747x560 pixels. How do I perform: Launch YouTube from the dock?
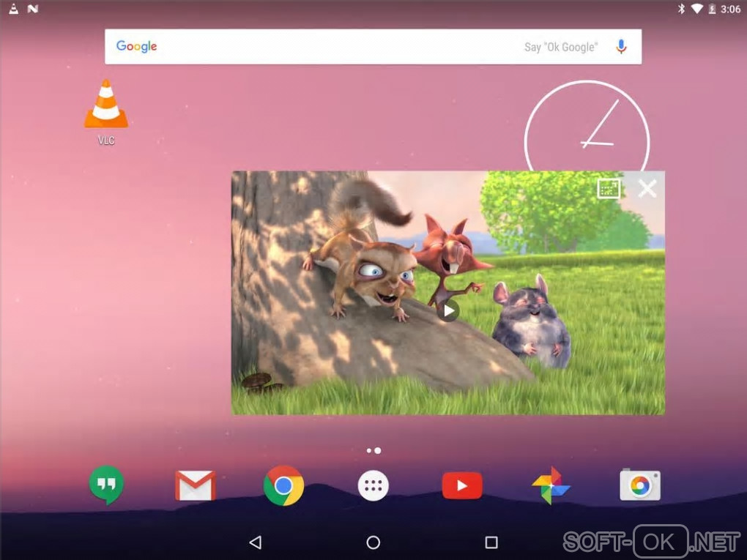pyautogui.click(x=461, y=486)
